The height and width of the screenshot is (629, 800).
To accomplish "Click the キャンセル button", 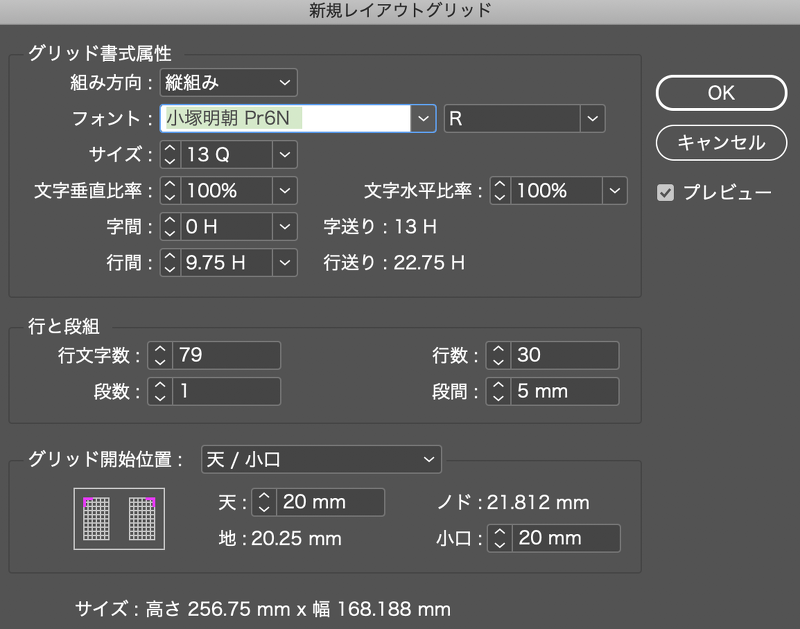I will [720, 142].
